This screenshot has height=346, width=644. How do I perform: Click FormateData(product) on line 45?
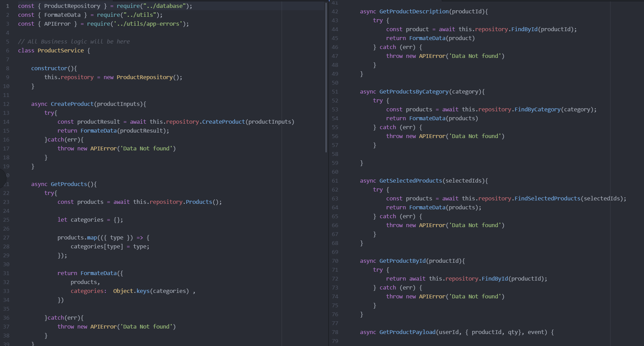pos(442,38)
